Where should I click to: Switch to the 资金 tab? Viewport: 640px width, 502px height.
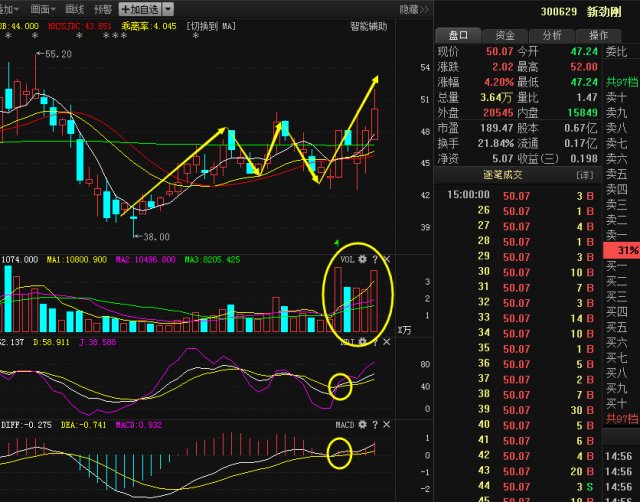coord(506,35)
